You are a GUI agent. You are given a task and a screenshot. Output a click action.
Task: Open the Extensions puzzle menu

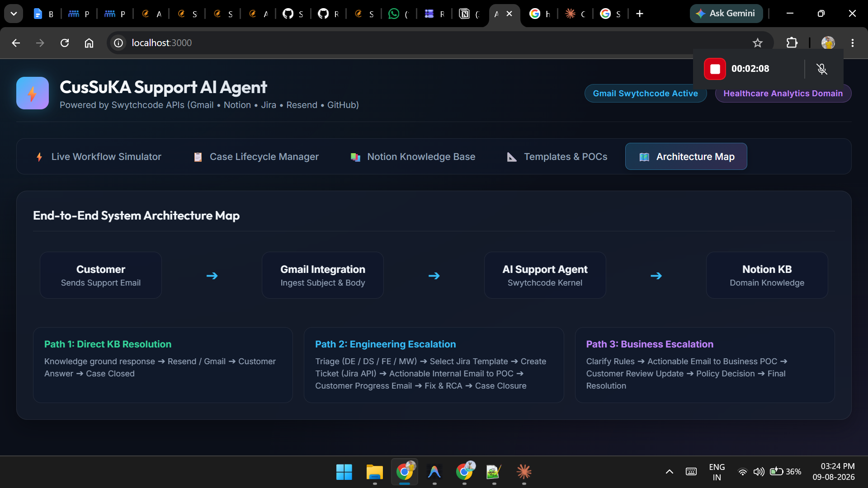click(792, 43)
